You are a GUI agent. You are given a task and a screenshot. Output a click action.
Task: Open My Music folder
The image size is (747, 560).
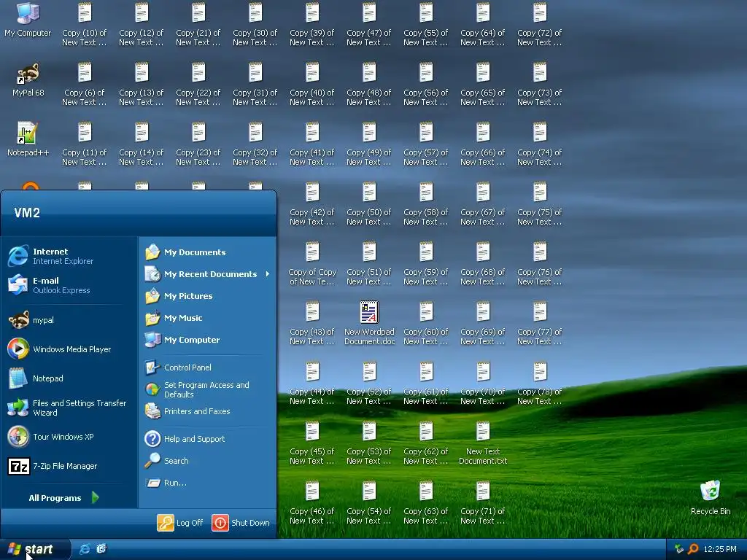pos(208,318)
